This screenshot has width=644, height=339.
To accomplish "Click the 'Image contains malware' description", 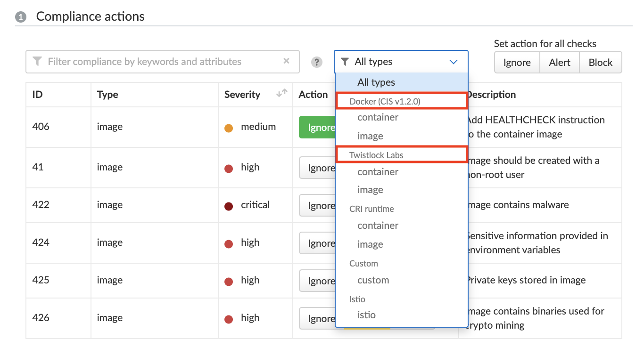I will (x=517, y=205).
